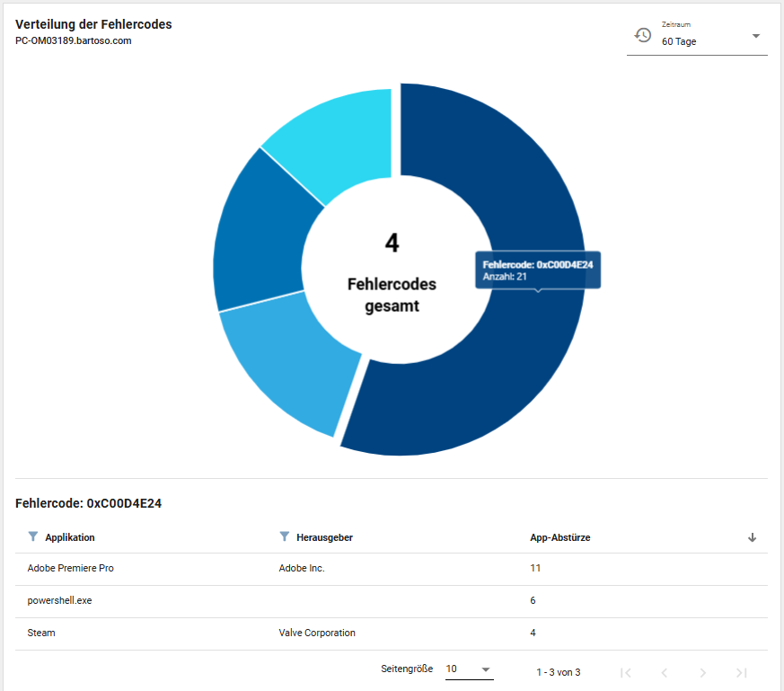The width and height of the screenshot is (784, 691).
Task: Sort by the Applikation column header
Action: (x=70, y=537)
